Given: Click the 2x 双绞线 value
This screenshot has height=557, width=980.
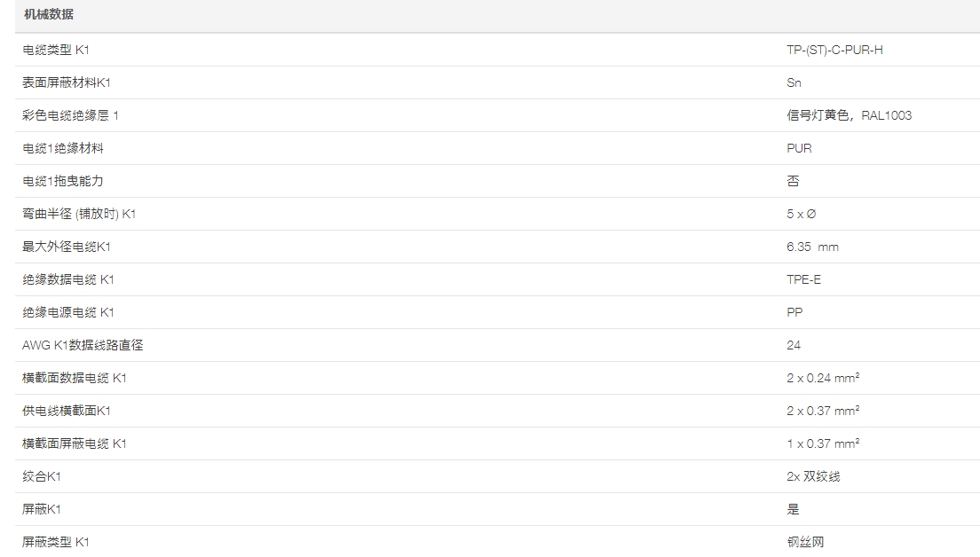Looking at the screenshot, I should click(x=813, y=476).
